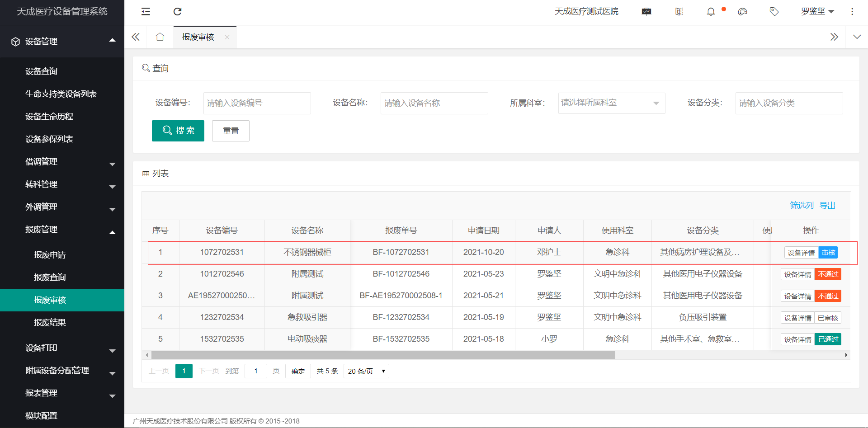Click 不通过 for BF-AE195270002508-1 row
The height and width of the screenshot is (428, 868).
[828, 296]
